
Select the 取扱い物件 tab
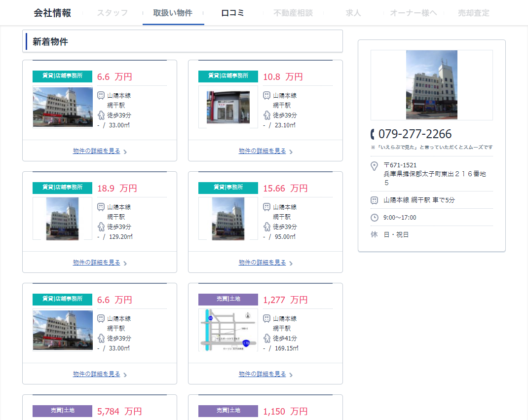(173, 13)
